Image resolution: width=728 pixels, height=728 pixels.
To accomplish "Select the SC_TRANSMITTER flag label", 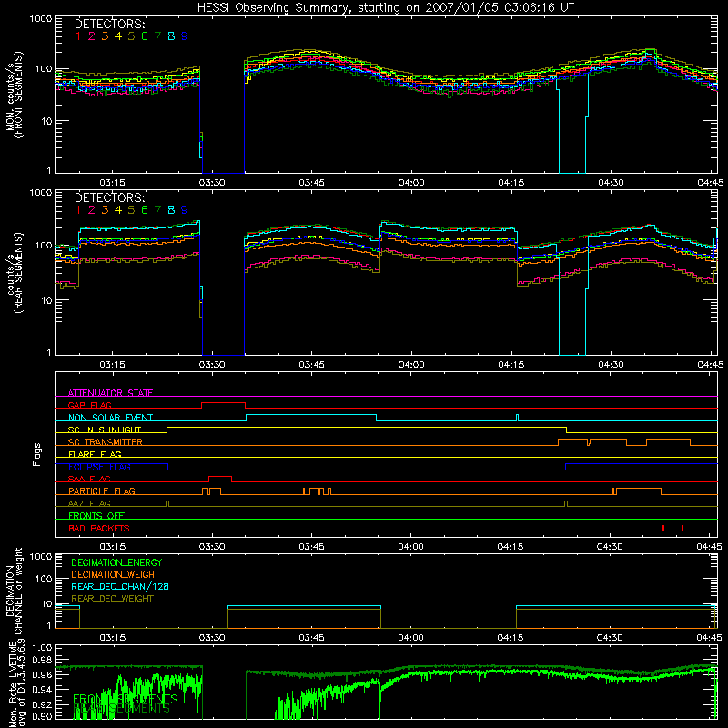I will 106,441.
